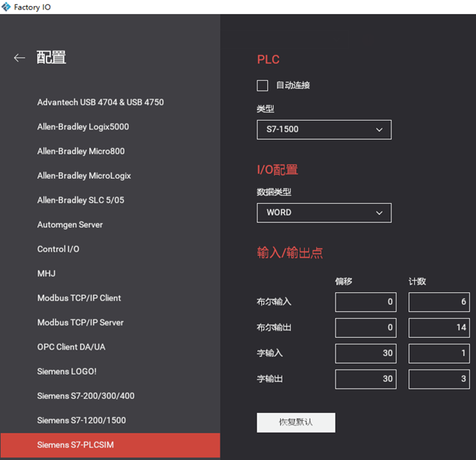Click the 布尔输入 row label
The height and width of the screenshot is (460, 476).
(274, 302)
